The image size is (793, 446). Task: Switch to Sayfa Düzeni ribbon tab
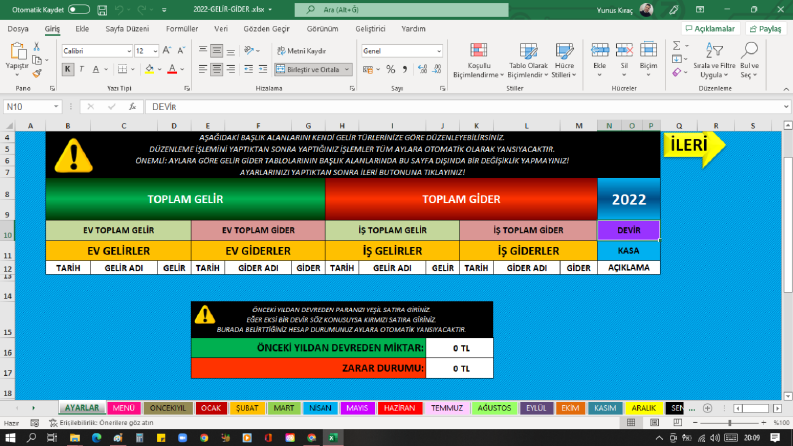[x=127, y=29]
